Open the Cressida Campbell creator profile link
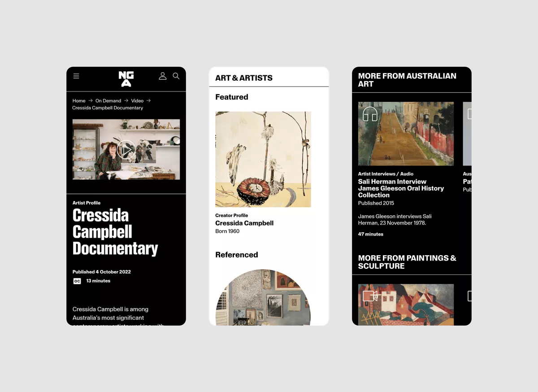 click(x=244, y=223)
